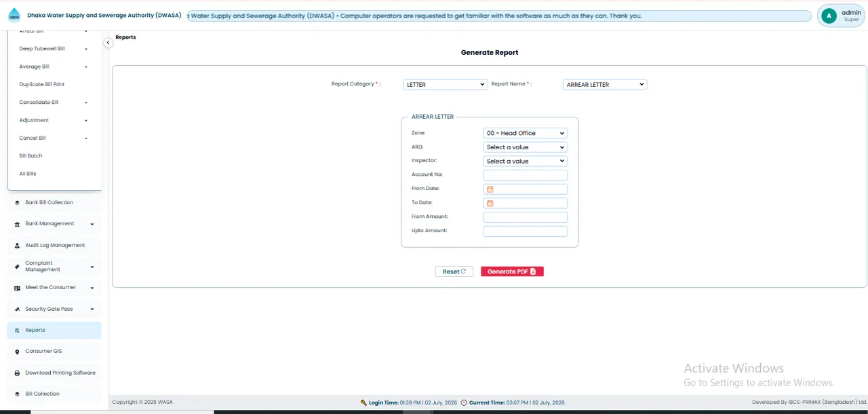Collapse the sidebar with the chevron button
The height and width of the screenshot is (414, 868).
(108, 43)
